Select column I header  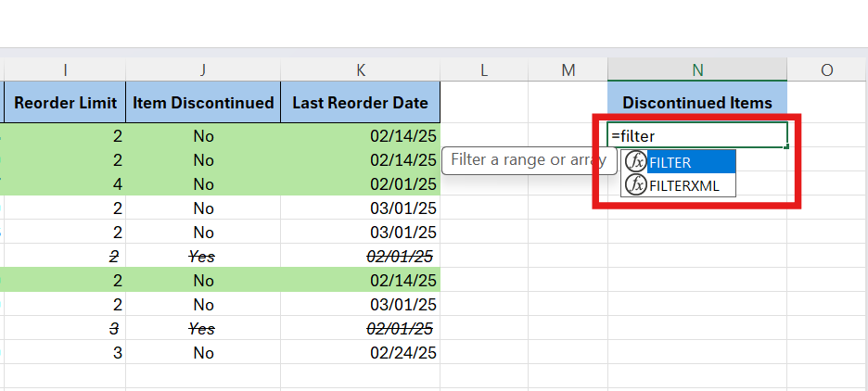65,69
